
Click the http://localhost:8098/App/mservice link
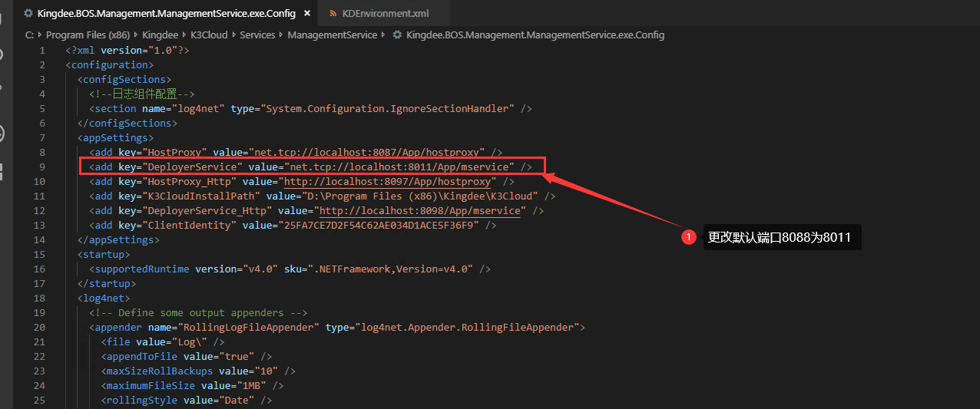coord(422,211)
